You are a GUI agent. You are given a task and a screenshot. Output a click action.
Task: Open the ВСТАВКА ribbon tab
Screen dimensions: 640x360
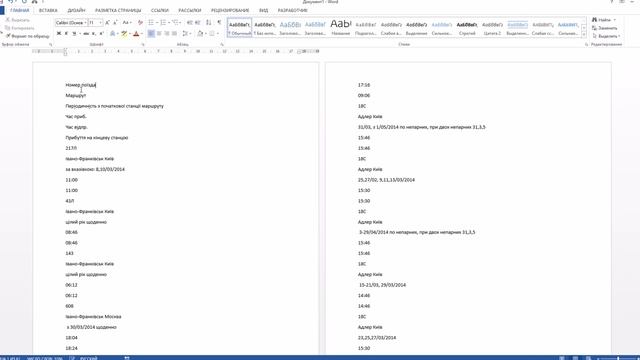point(48,10)
